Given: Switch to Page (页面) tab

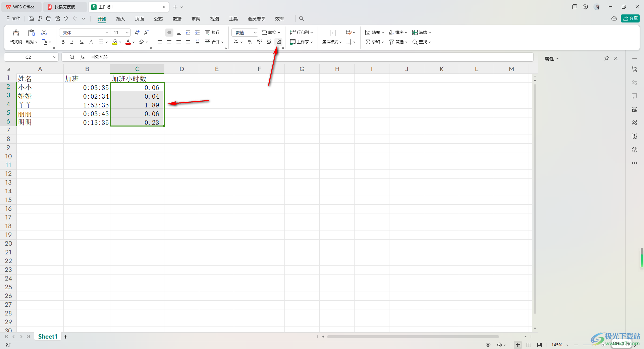Looking at the screenshot, I should (x=139, y=19).
